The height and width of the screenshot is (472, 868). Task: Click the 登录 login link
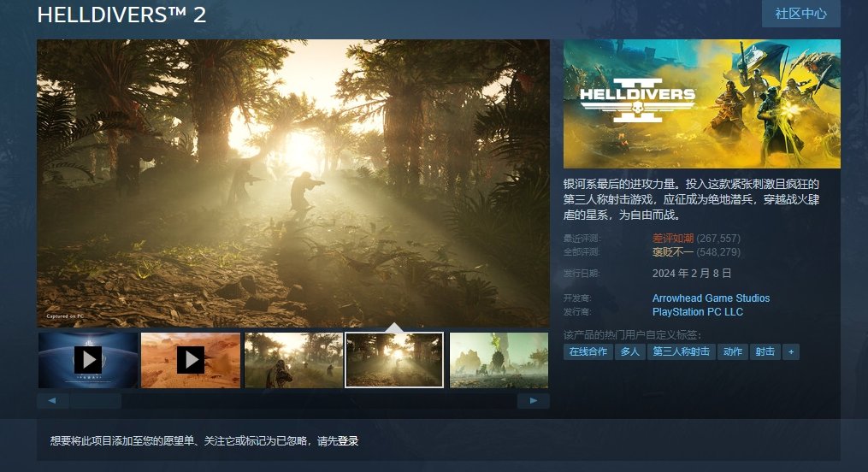(348, 441)
